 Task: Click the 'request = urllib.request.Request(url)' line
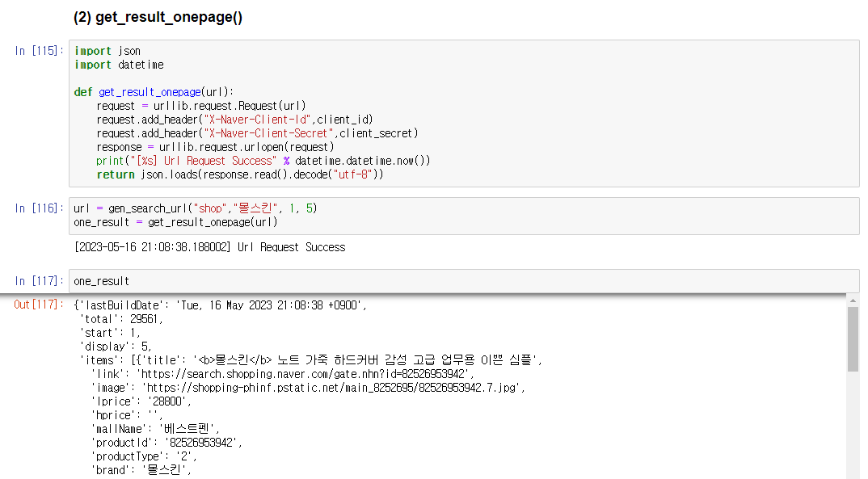click(x=201, y=106)
